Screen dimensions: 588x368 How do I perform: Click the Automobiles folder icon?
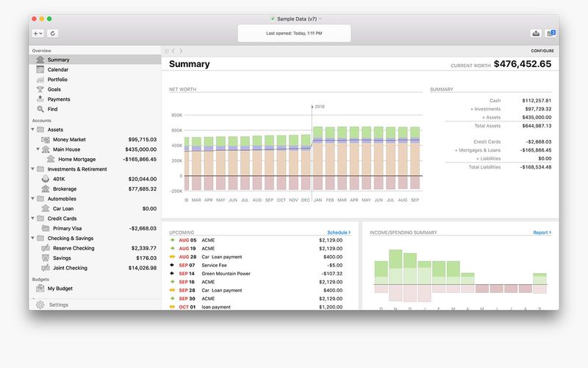tap(40, 199)
